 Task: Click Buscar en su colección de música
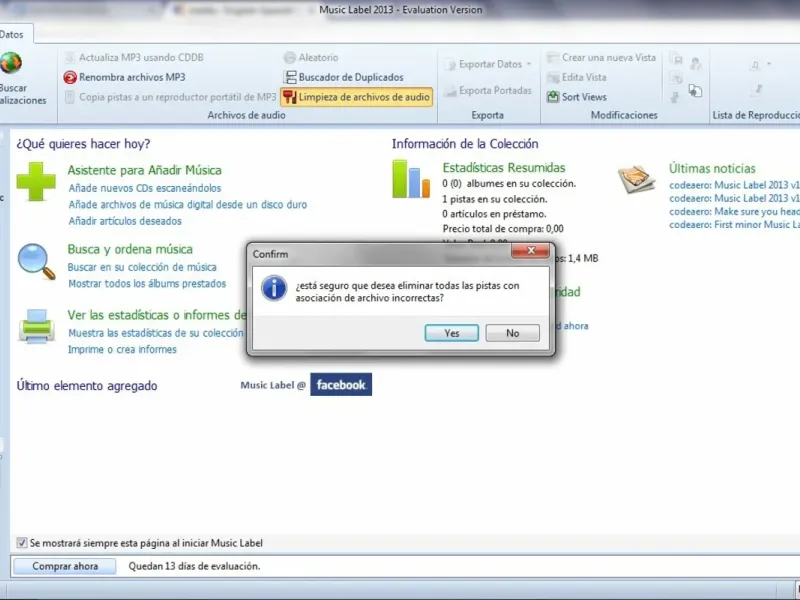click(142, 267)
